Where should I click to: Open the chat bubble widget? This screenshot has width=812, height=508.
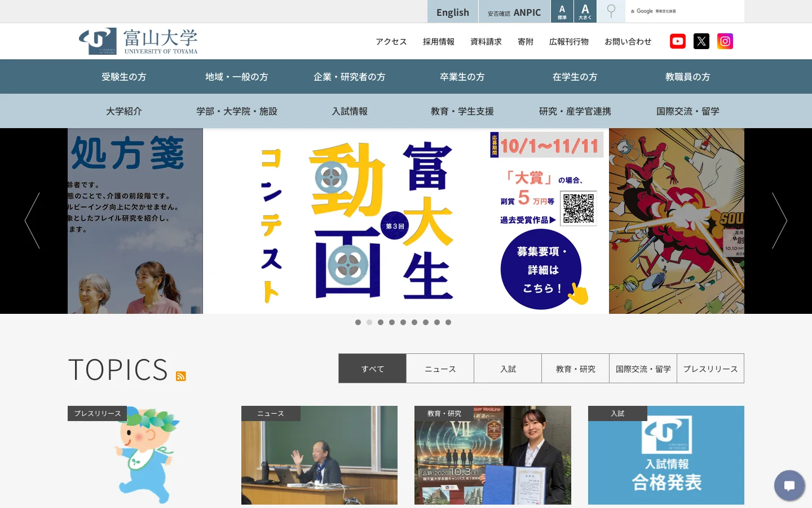click(789, 485)
